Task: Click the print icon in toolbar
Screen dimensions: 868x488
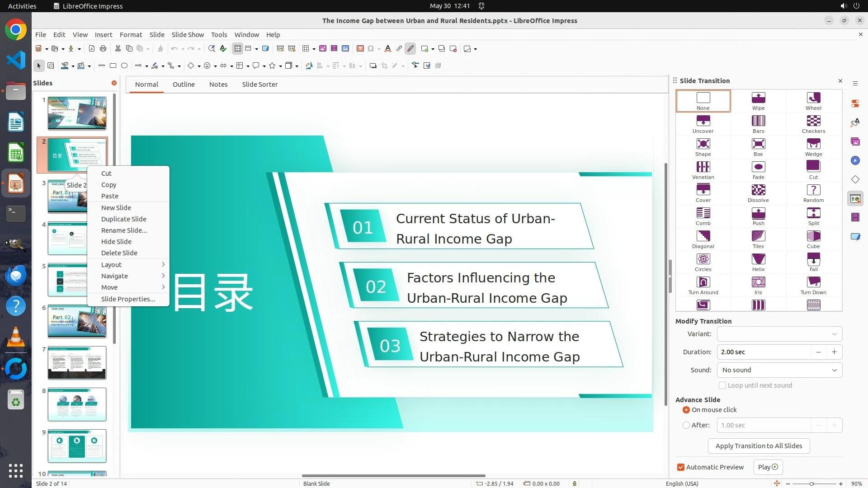Action: (x=103, y=49)
